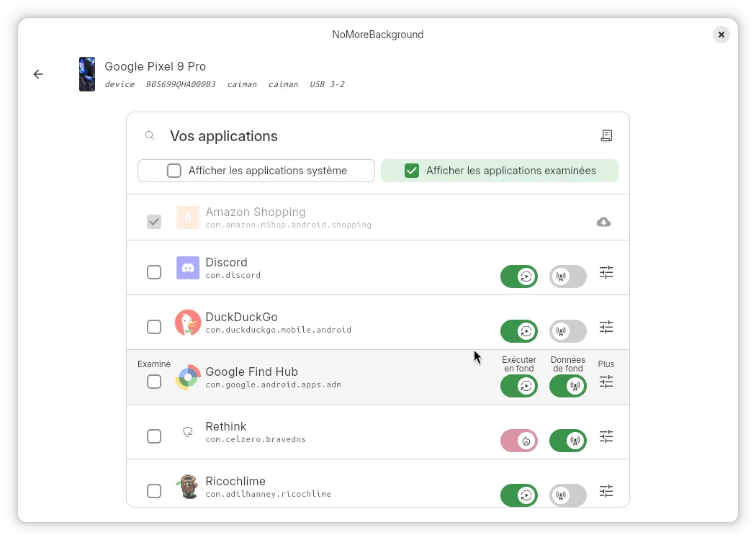
Task: Open more settings sliders for Discord
Action: point(606,272)
